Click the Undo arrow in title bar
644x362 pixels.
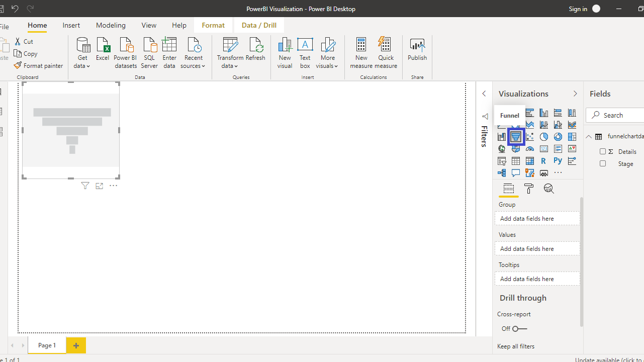(x=15, y=9)
